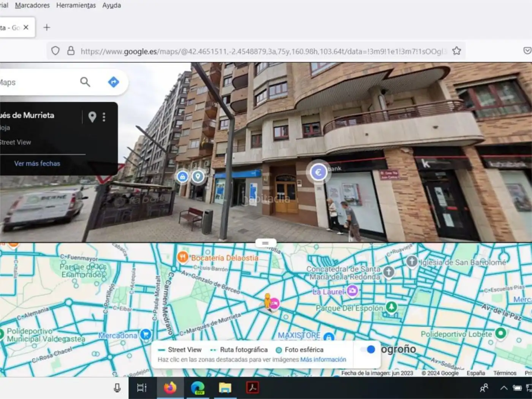The width and height of the screenshot is (532, 399).
Task: Click the location pin in the address card
Action: point(92,117)
